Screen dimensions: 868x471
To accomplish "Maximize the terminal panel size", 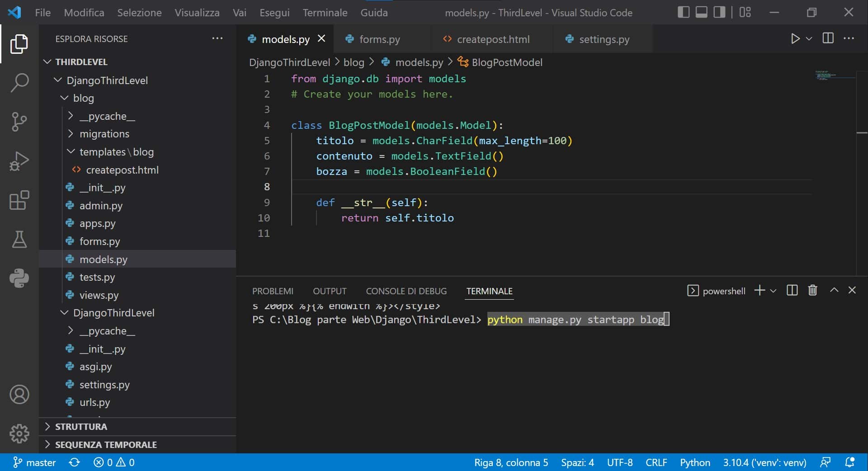I will point(834,290).
